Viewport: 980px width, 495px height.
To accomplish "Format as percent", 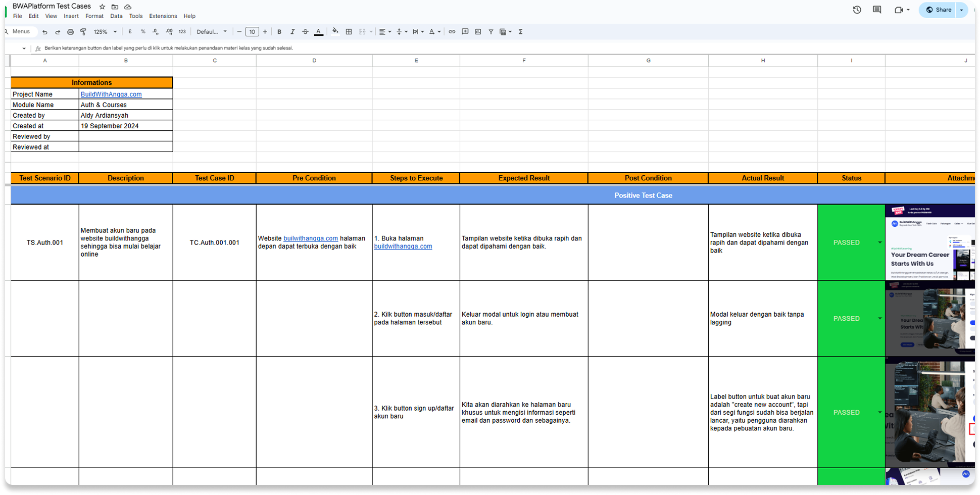I will 143,32.
